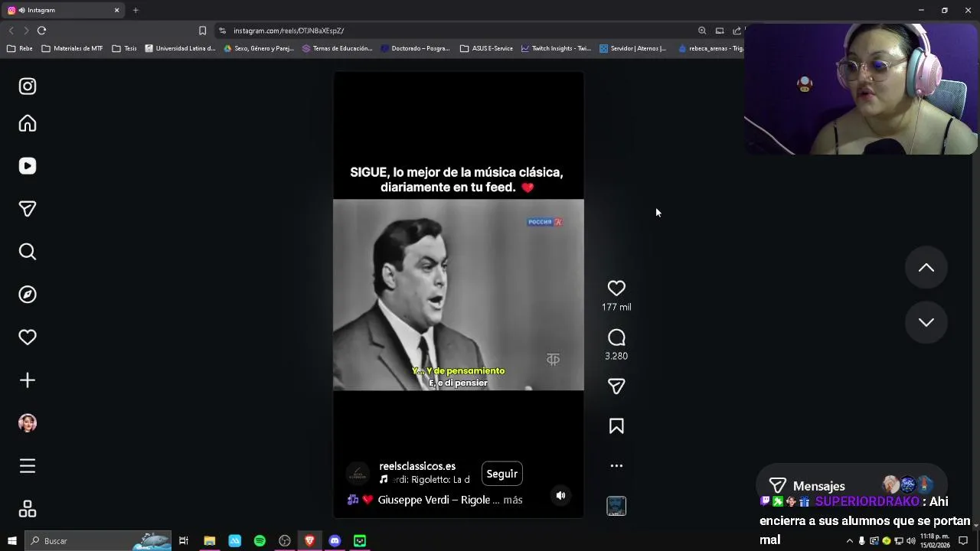Image resolution: width=980 pixels, height=551 pixels.
Task: Click the Brave browser taskbar icon
Action: 309,541
